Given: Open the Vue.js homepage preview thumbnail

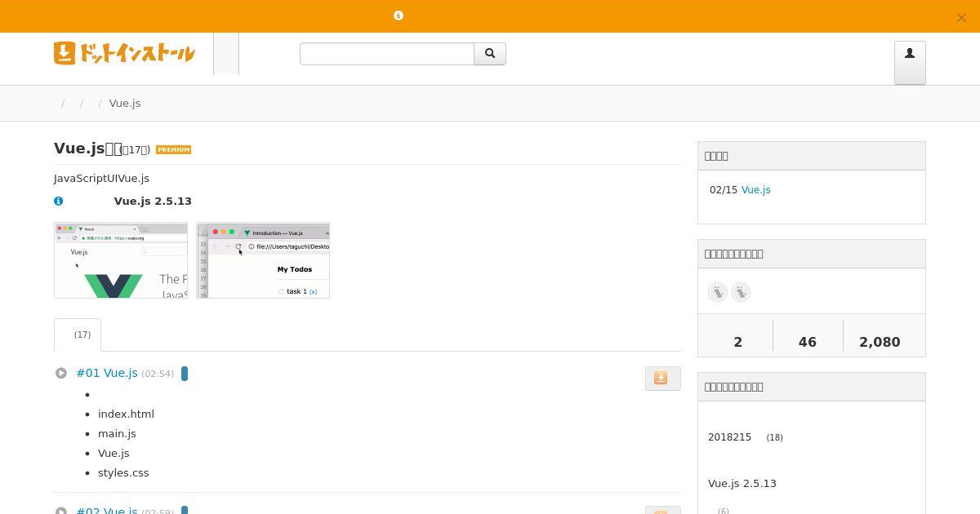Looking at the screenshot, I should click(121, 260).
